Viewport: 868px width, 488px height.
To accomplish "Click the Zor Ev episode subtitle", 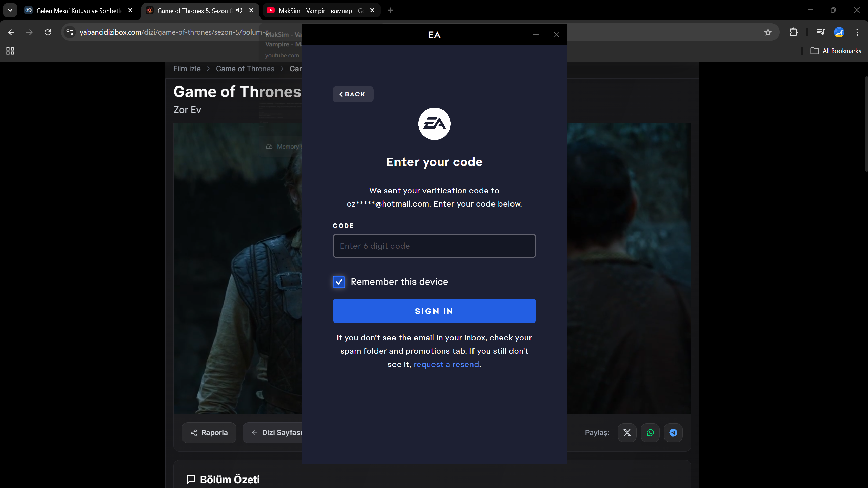I will pyautogui.click(x=187, y=110).
